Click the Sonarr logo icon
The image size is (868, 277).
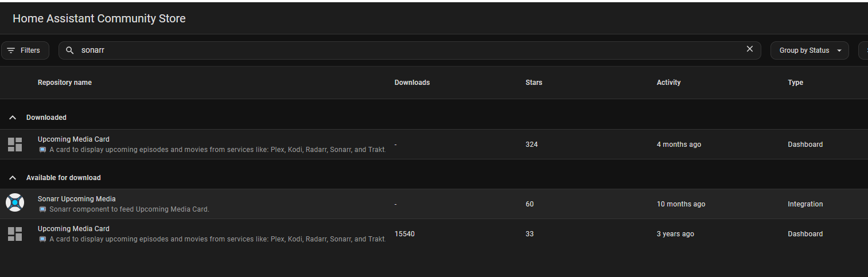click(14, 204)
